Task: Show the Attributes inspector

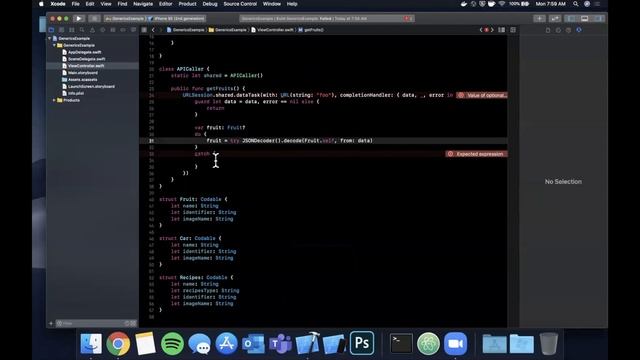Action: pyautogui.click(x=579, y=30)
